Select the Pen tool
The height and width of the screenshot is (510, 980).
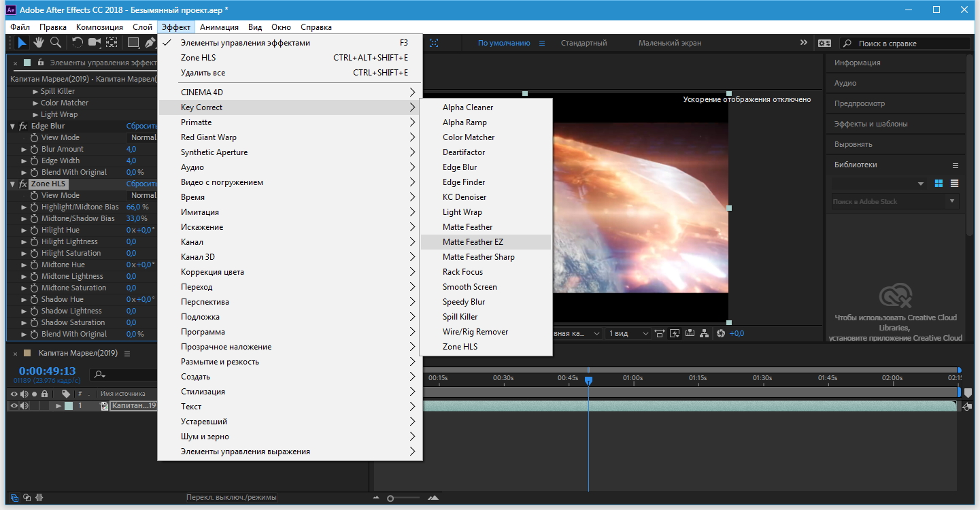150,43
